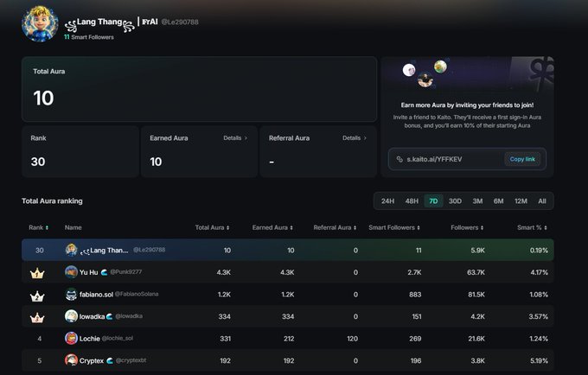Click lowadka's Smart Followers value 151
This screenshot has width=588, height=375.
tap(417, 316)
